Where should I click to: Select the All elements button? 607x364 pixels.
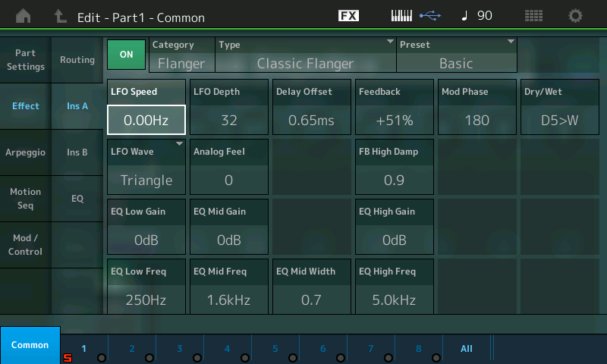[x=467, y=348]
